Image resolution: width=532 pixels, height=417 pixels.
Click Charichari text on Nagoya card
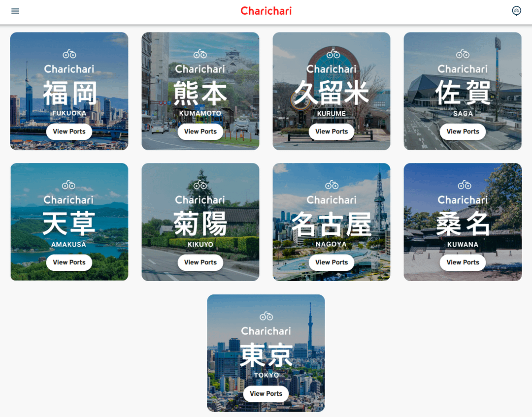pyautogui.click(x=332, y=200)
